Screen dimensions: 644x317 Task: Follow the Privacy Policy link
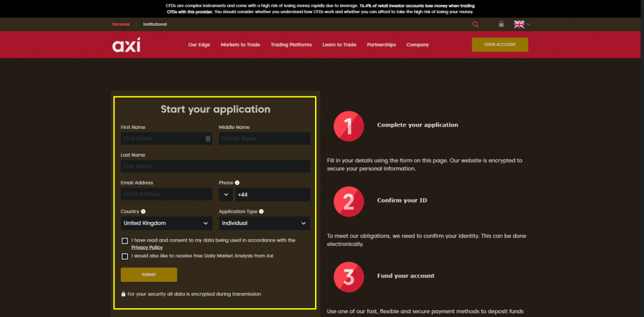[x=147, y=248]
